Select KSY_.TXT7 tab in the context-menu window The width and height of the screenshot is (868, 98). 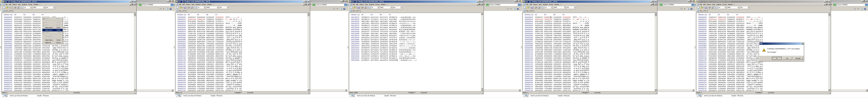pyautogui.click(x=8, y=11)
